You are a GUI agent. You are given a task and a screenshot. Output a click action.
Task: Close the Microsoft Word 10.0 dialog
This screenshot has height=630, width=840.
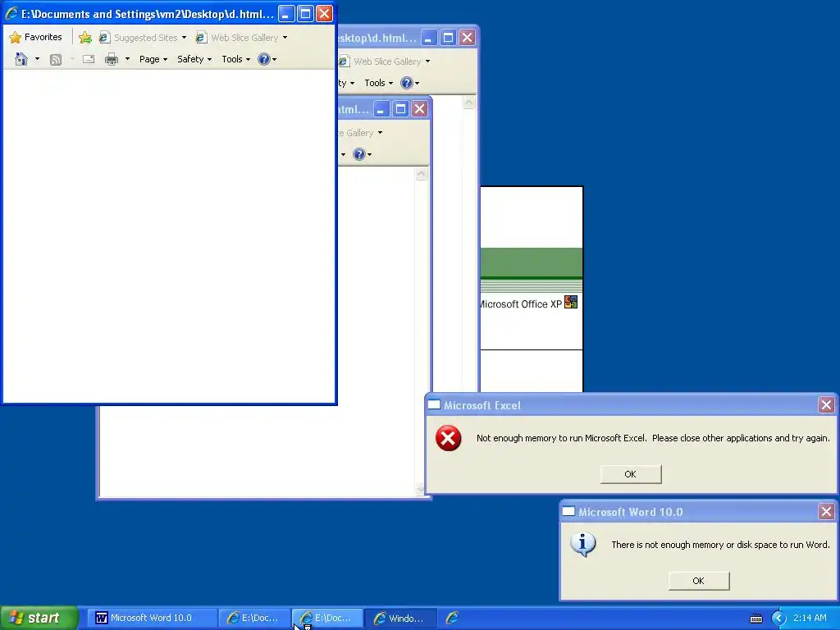tap(826, 512)
